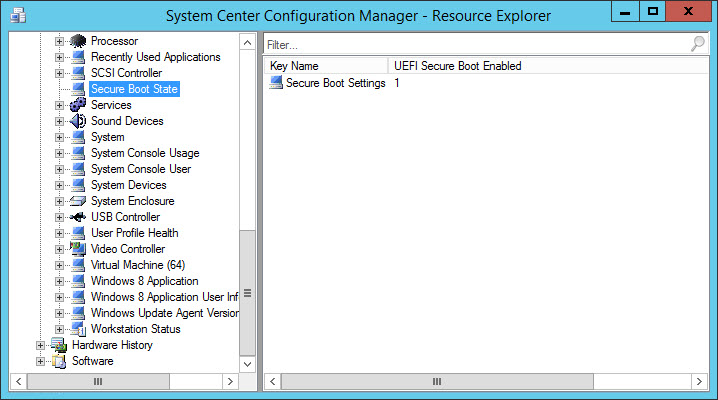Click the Processor chip icon
Image resolution: width=718 pixels, height=400 pixels.
click(79, 41)
